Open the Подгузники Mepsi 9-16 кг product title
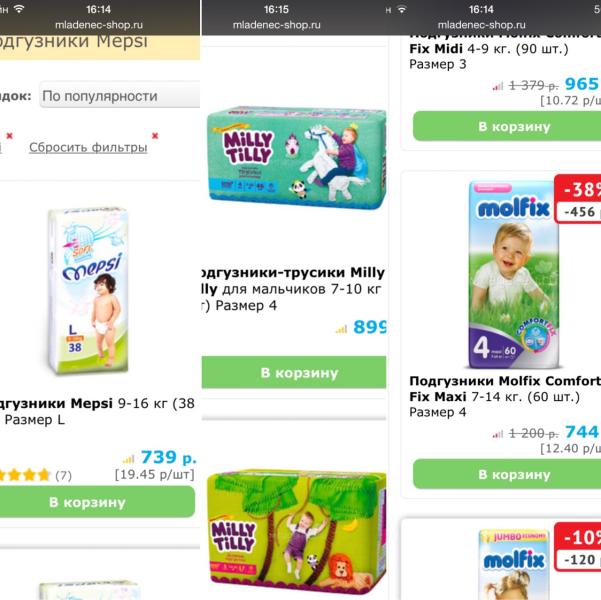Screen dimensions: 601x600 tap(97, 411)
